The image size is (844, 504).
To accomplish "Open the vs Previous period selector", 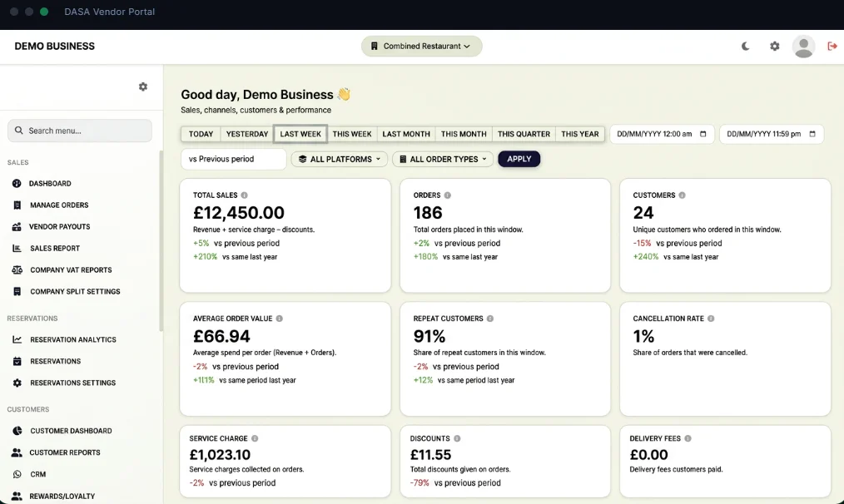I will (234, 159).
